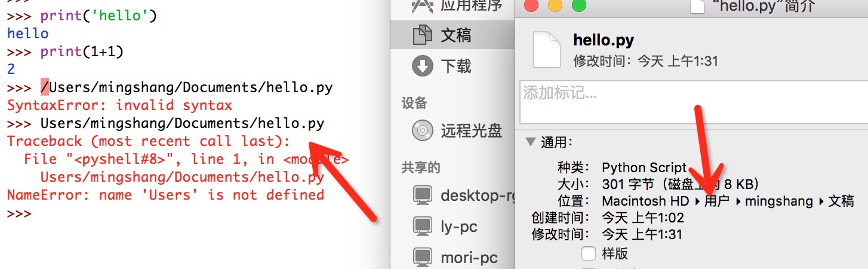
Task: Open the desktop-rg shared computer icon
Action: coord(423,195)
